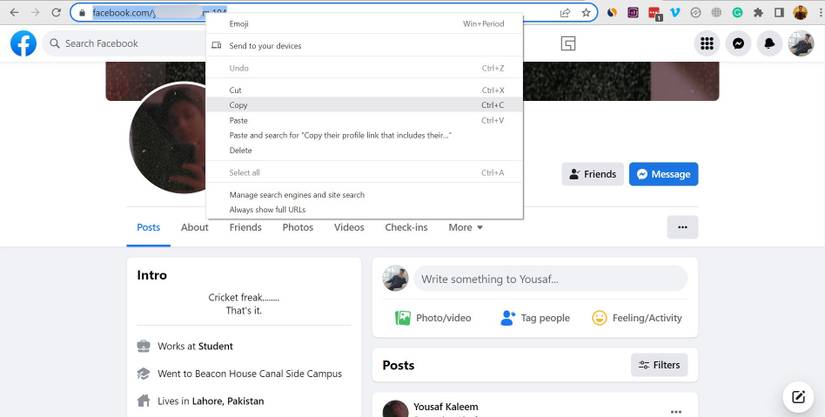
Task: Open the Facebook menu grid icon
Action: pyautogui.click(x=707, y=44)
